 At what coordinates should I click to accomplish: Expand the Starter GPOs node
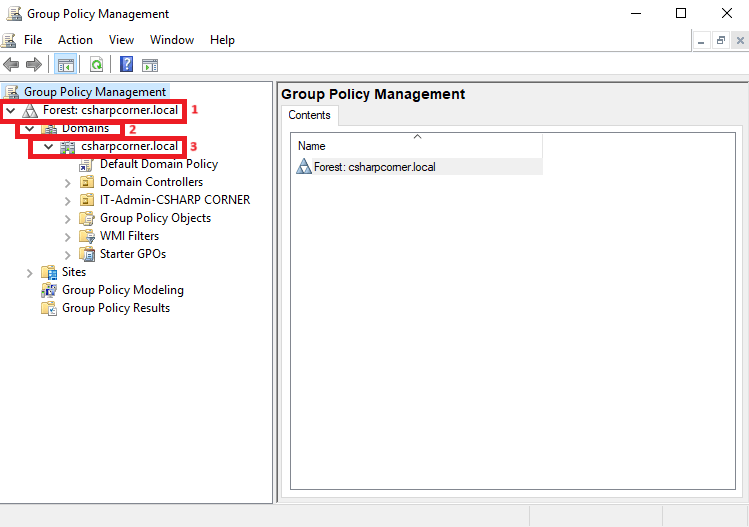pyautogui.click(x=68, y=255)
